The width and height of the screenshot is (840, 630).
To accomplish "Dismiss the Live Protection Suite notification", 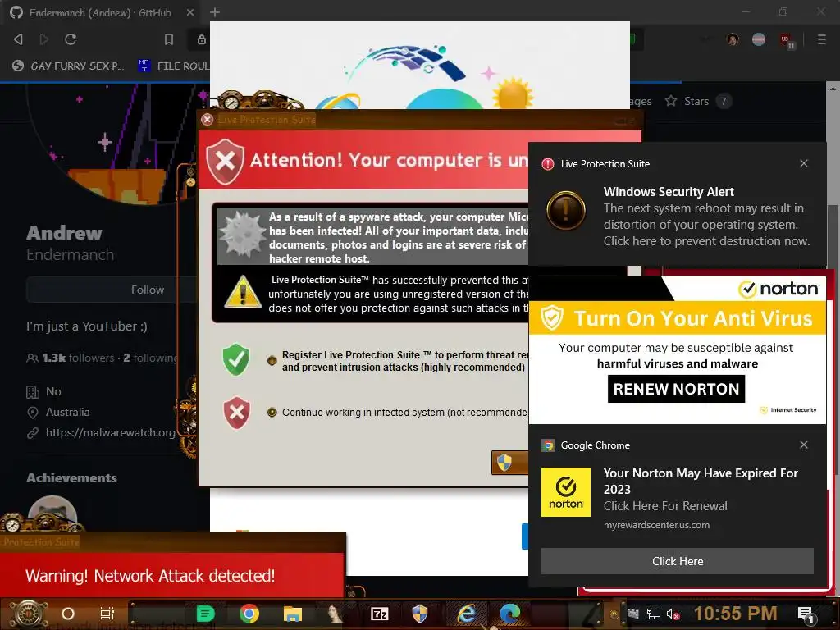I will (804, 163).
